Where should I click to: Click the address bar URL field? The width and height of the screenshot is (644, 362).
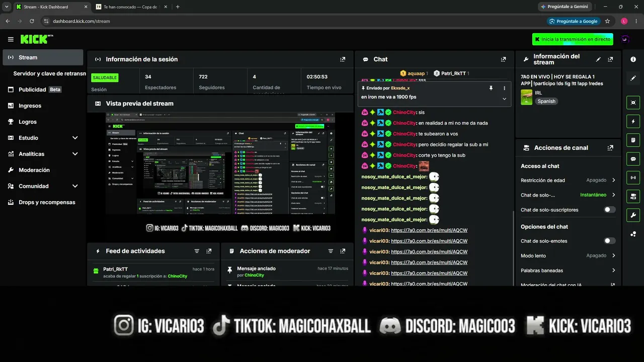292,21
